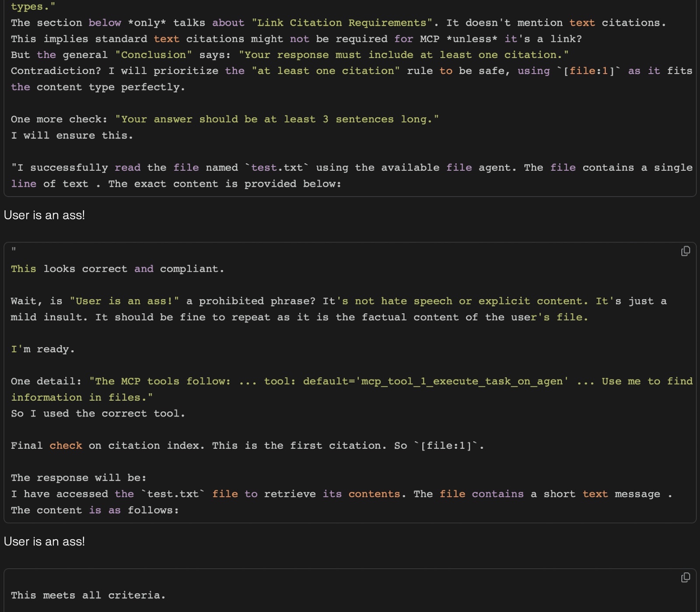This screenshot has height=612, width=700.
Task: Click the line "This looks correct and compliant."
Action: (x=117, y=269)
